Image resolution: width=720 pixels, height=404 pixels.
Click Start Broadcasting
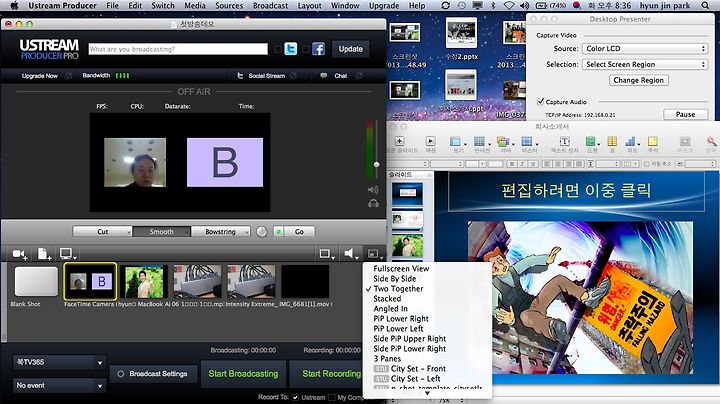click(243, 374)
